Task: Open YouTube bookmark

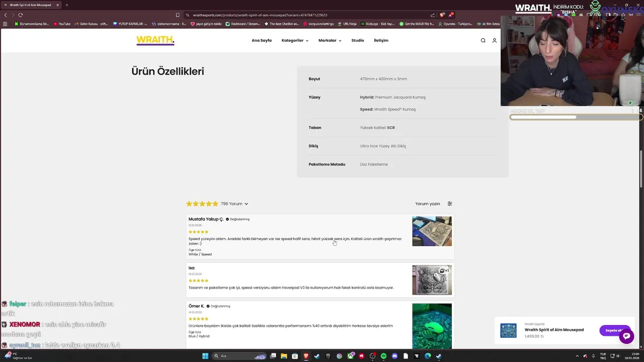Action: click(x=62, y=24)
